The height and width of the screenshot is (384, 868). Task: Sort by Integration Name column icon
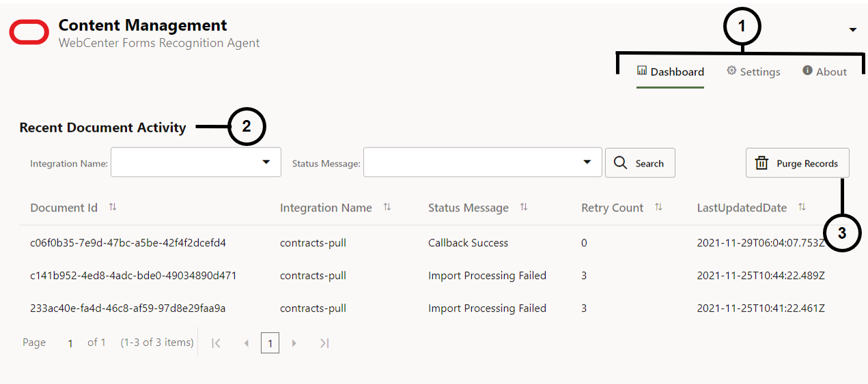pyautogui.click(x=387, y=207)
